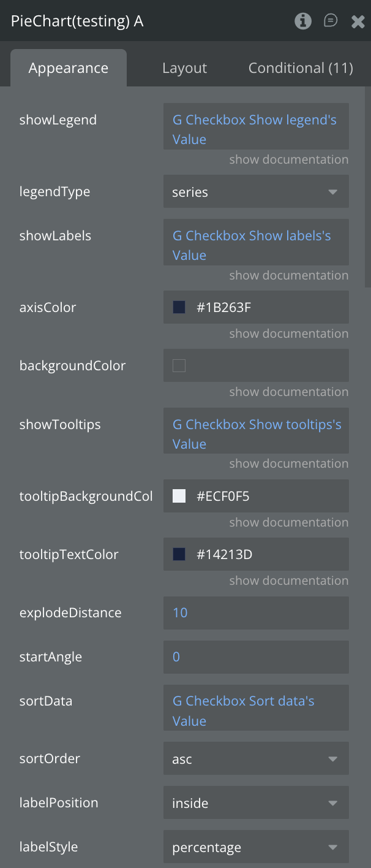The height and width of the screenshot is (868, 371).
Task: Open the comments speech bubble icon
Action: point(331,21)
